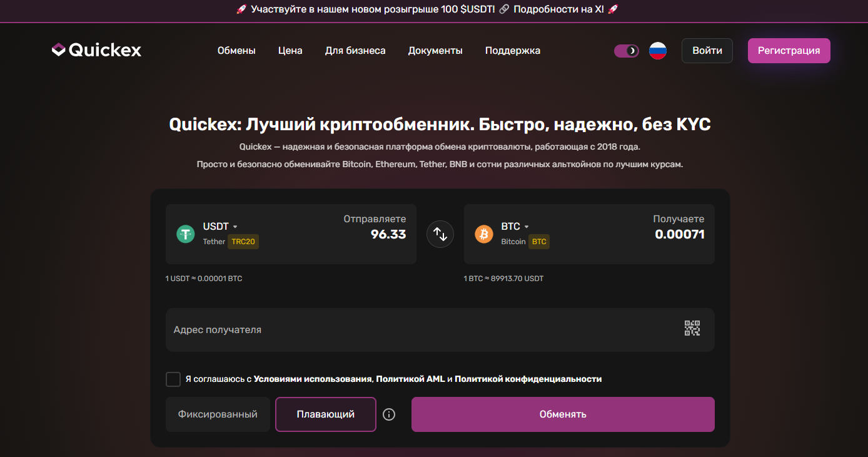Swap currencies with the arrows icon
868x457 pixels.
440,234
